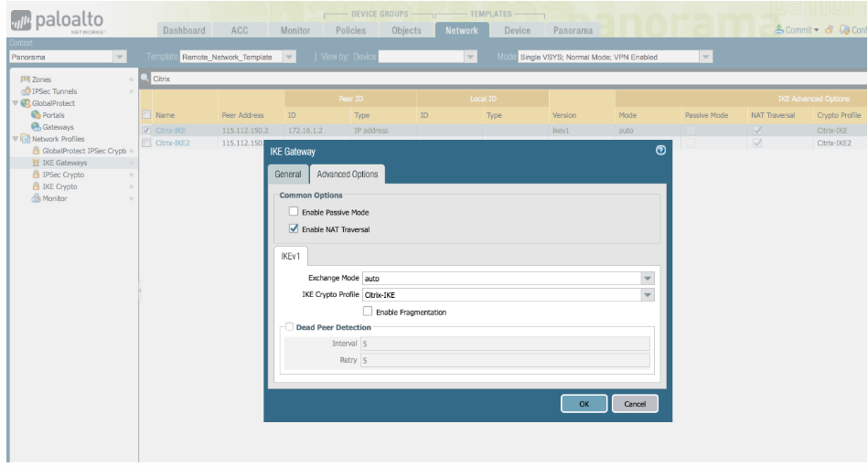Select the IKEv1 tab
Screen dimensions: 868x466
291,256
